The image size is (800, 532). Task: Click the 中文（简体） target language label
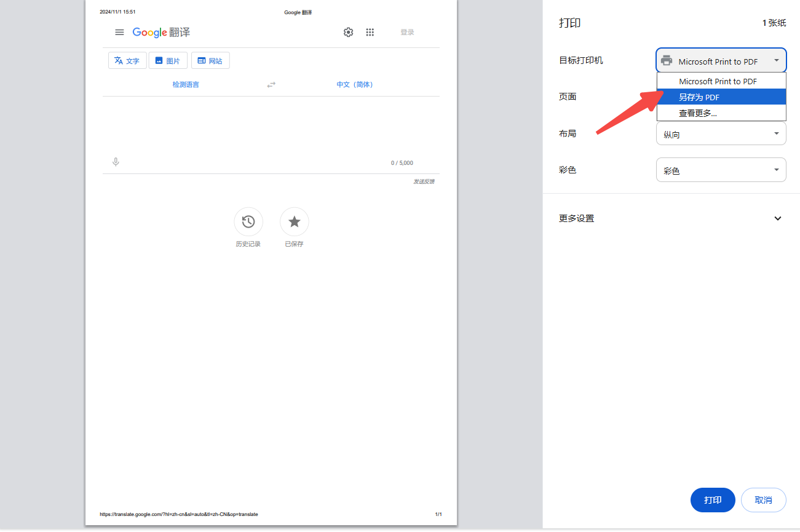(355, 84)
